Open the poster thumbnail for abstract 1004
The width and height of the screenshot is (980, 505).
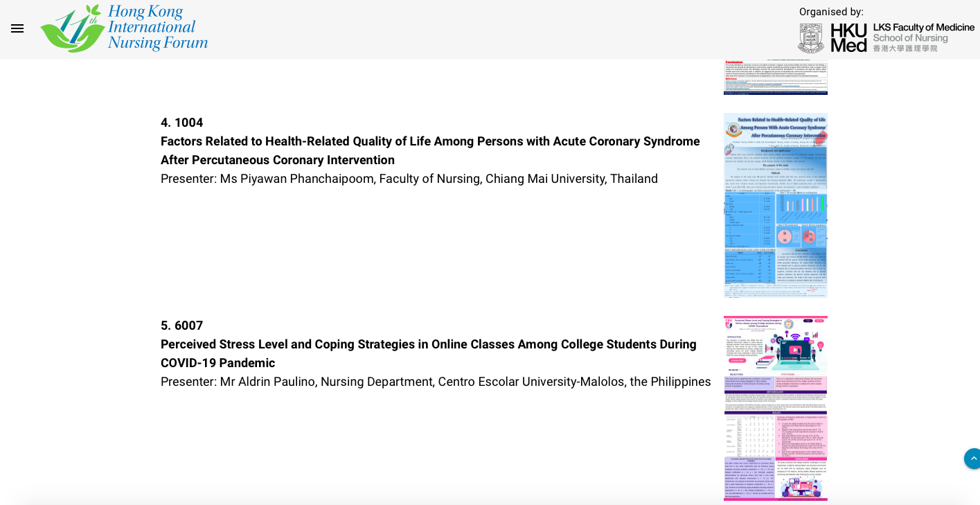776,205
